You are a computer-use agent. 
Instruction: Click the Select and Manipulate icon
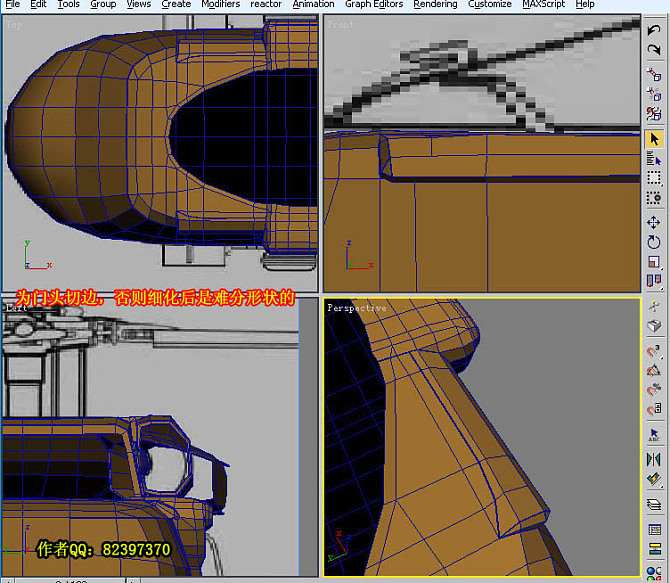point(653,306)
